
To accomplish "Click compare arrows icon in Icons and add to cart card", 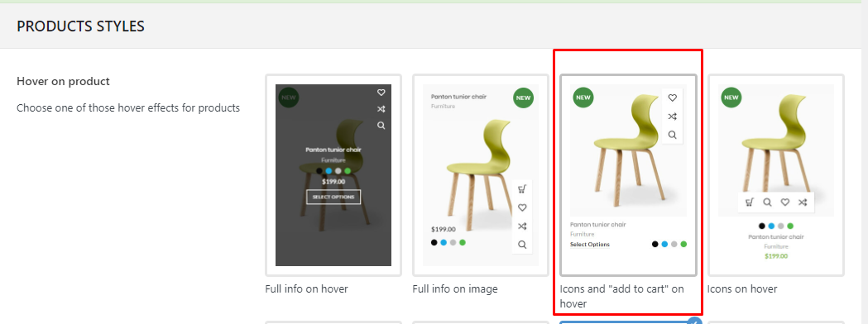I will pyautogui.click(x=672, y=116).
